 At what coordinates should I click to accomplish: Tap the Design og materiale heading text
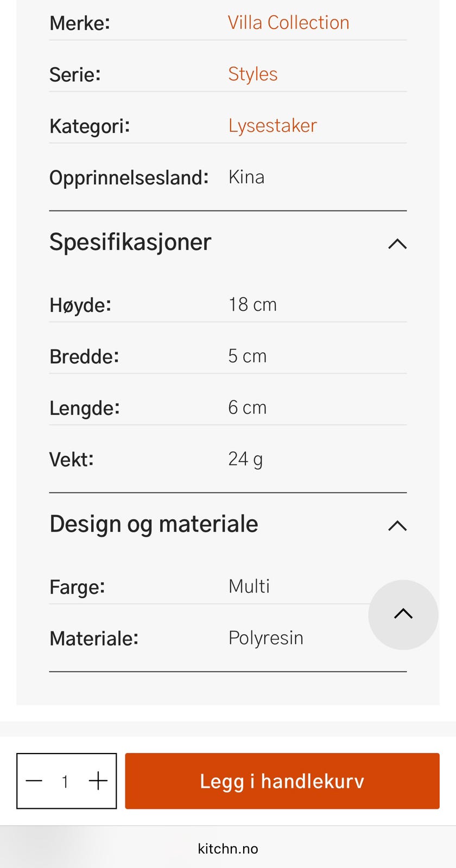(x=154, y=524)
